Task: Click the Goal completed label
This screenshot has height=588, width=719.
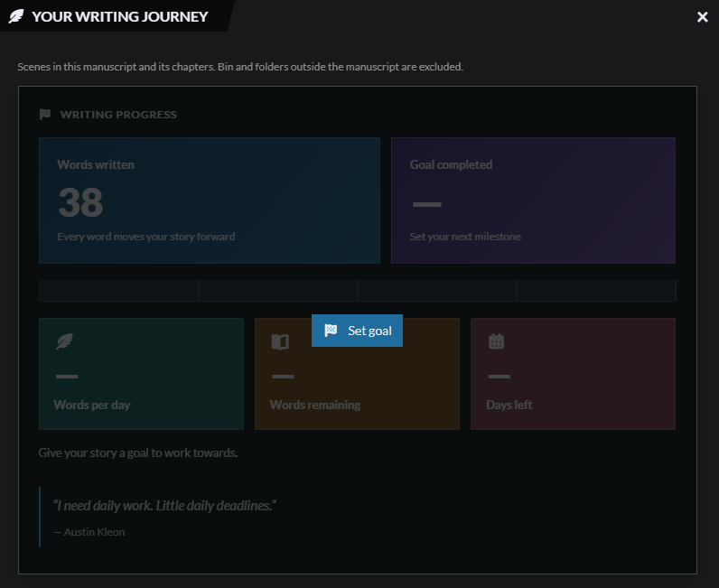Action: pyautogui.click(x=451, y=164)
